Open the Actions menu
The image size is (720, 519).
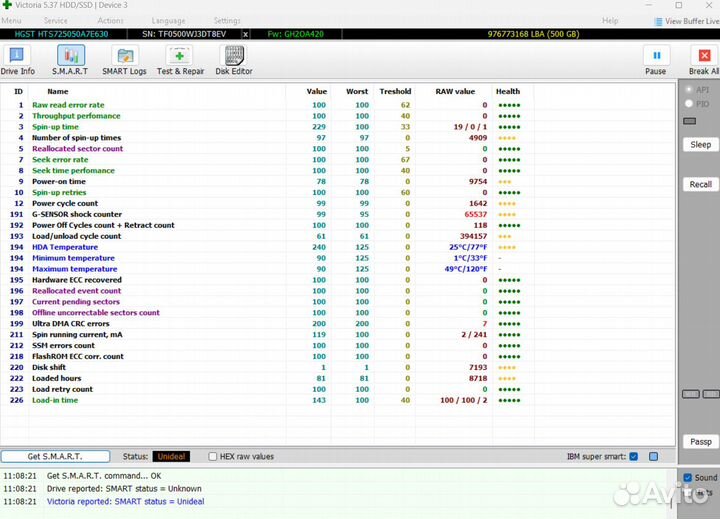110,21
